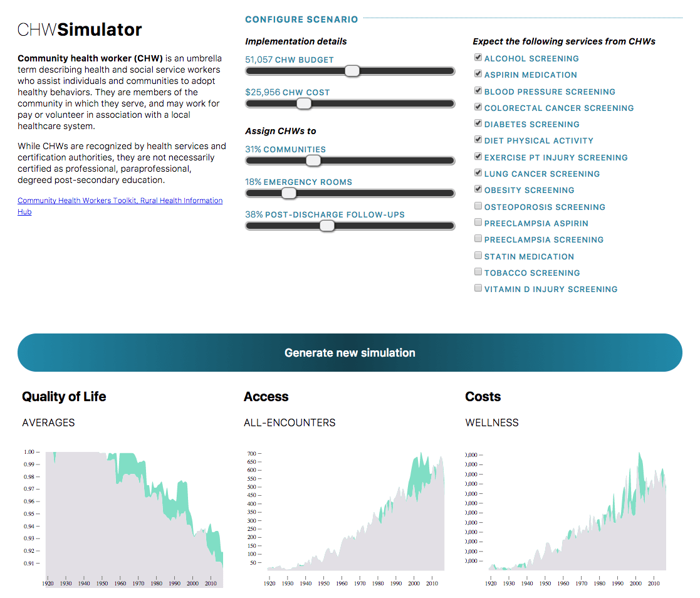Uncheck the Alcohol Screening checkbox
700x598 pixels.
[478, 58]
